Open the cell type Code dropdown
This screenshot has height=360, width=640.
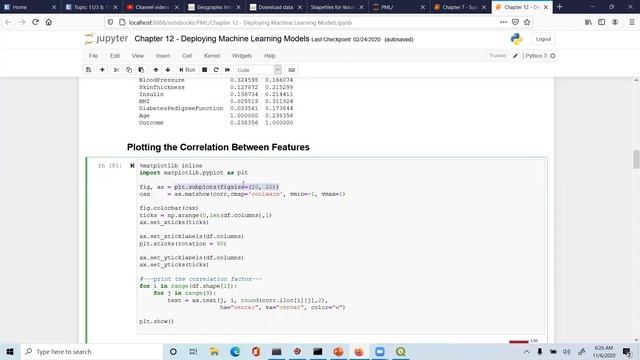coord(258,70)
